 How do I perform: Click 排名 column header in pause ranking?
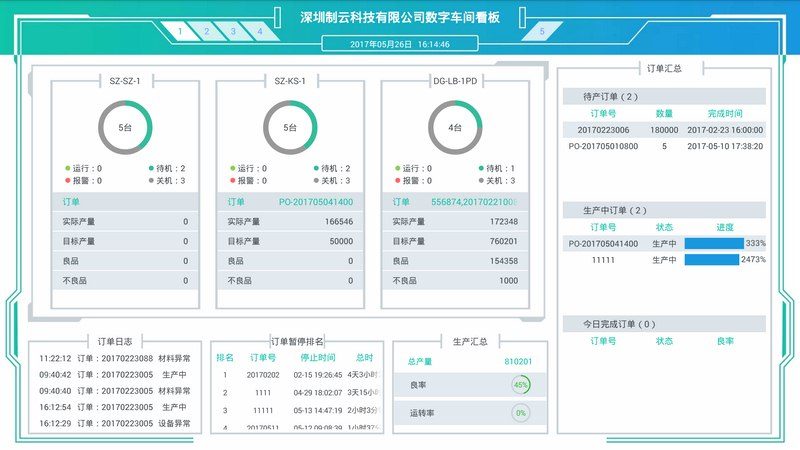[224, 358]
